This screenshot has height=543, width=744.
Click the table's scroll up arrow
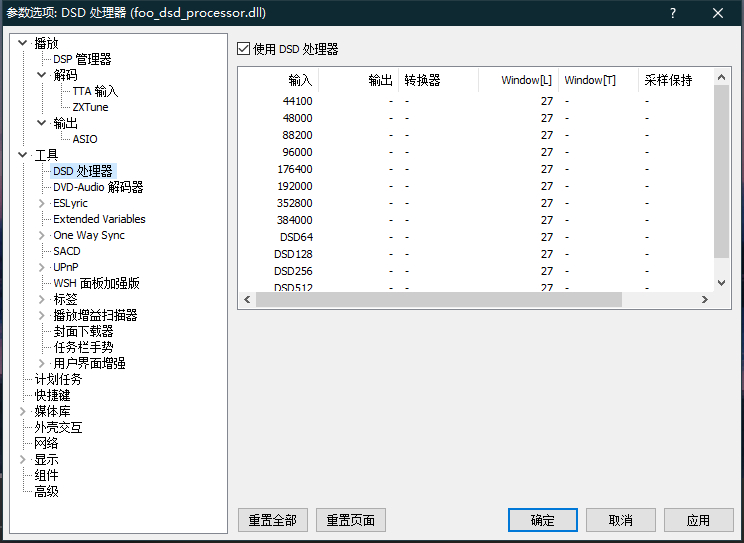(722, 77)
